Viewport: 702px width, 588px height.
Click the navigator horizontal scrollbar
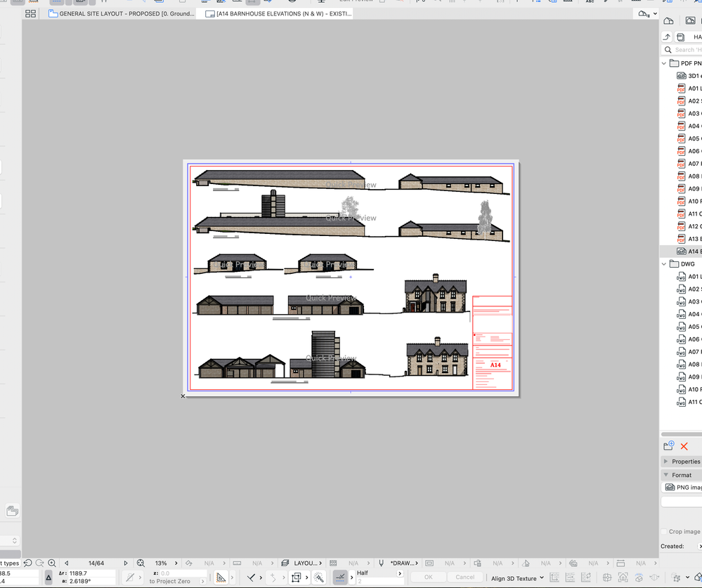tap(682, 434)
